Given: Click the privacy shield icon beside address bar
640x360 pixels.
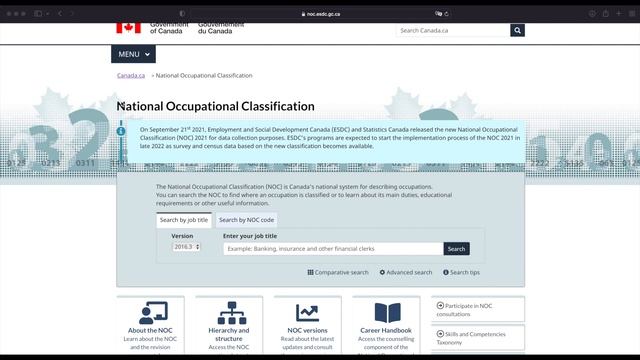Looking at the screenshot, I should [182, 13].
